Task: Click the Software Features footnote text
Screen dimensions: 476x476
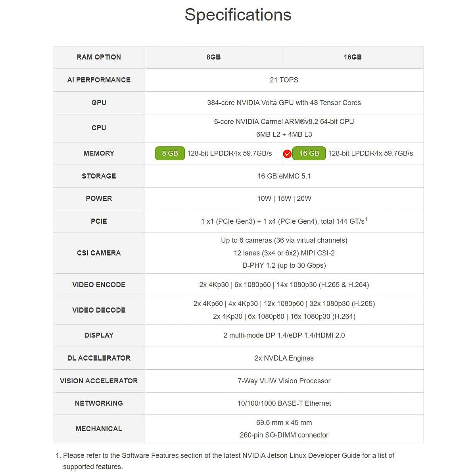Action: coord(228,456)
